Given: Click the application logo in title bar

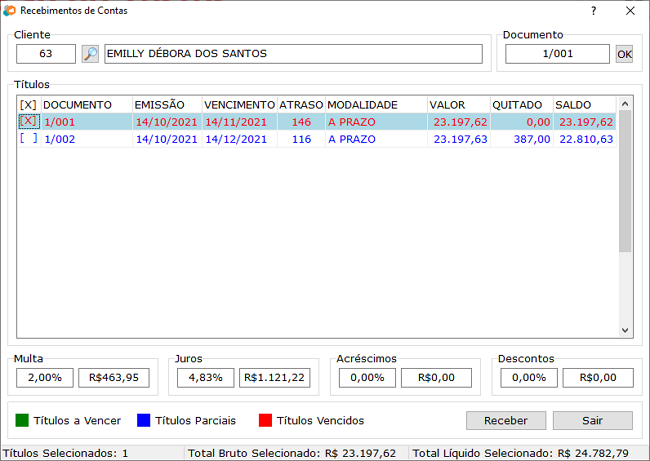Looking at the screenshot, I should 9,10.
